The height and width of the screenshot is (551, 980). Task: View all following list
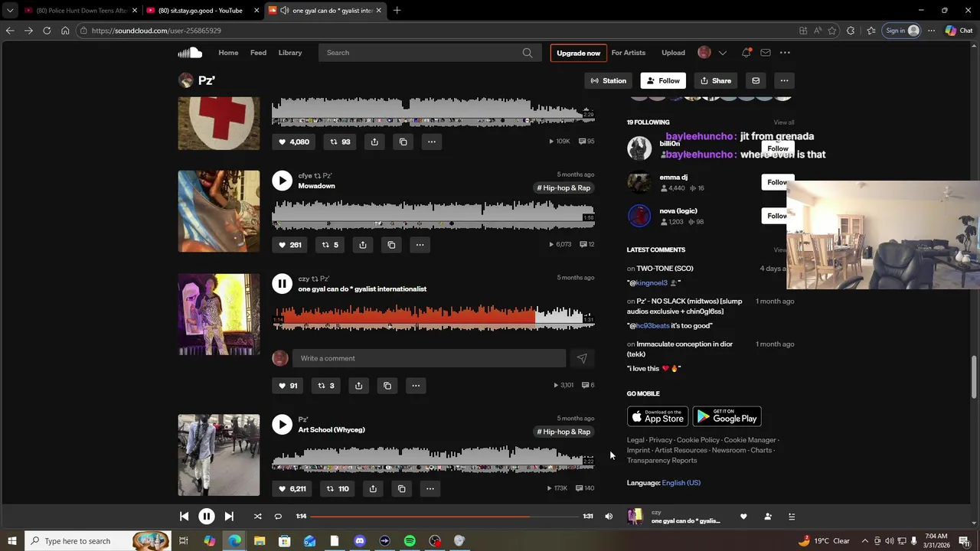tap(784, 122)
